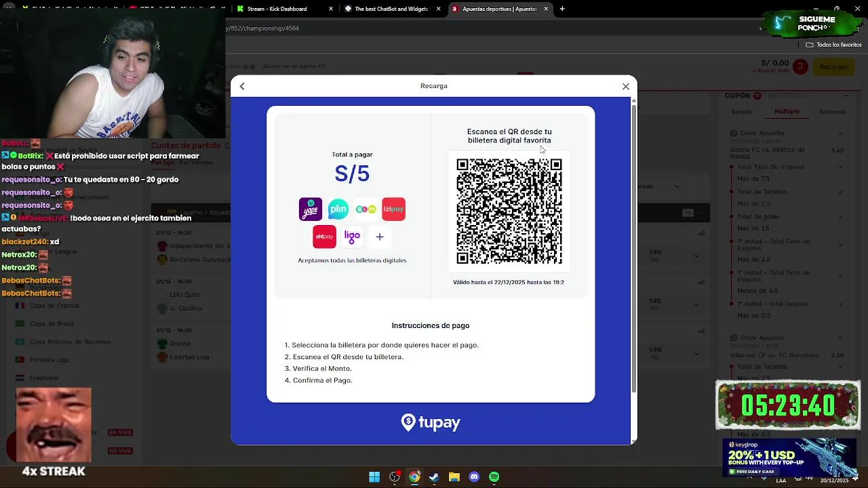
Task: Open Todos los favoritos bookmarks folder
Action: point(833,45)
